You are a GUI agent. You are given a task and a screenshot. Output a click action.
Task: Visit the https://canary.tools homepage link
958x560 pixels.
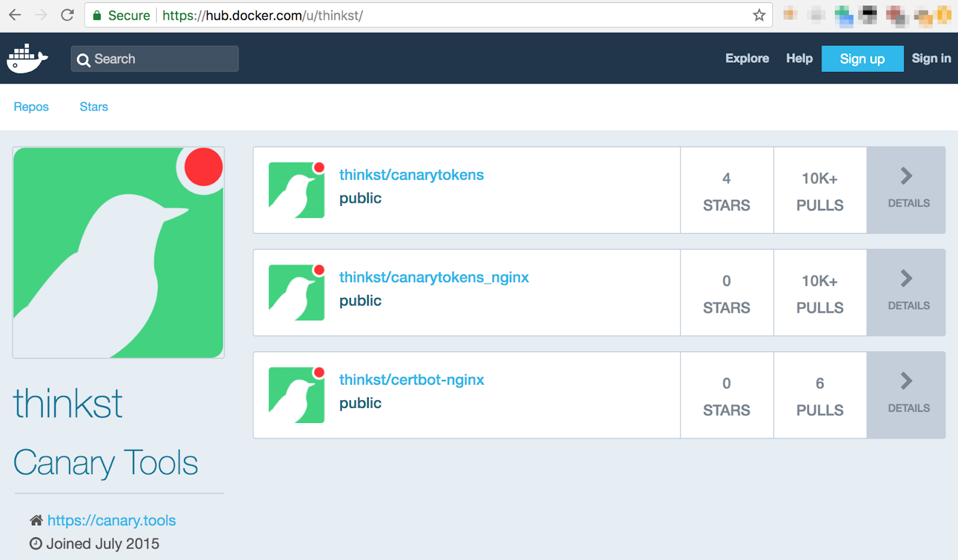pos(111,521)
